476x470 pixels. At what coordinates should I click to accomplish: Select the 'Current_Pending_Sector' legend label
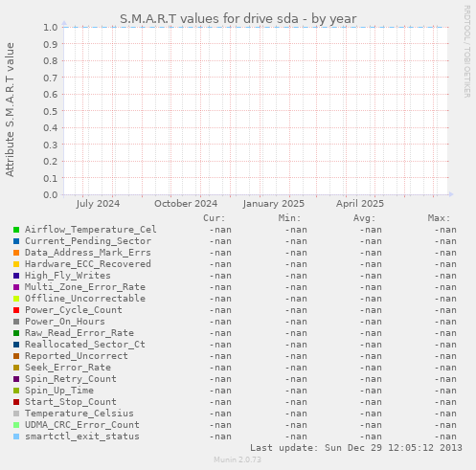tap(88, 241)
